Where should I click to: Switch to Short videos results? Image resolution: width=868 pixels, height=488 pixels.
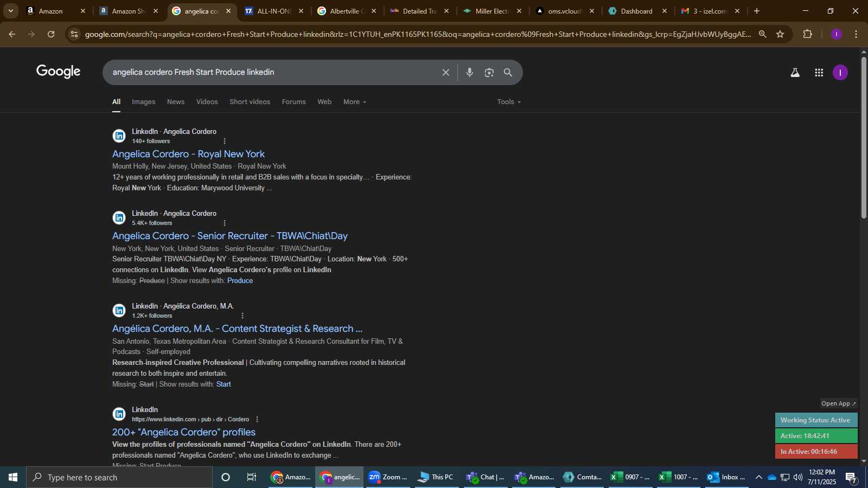250,102
